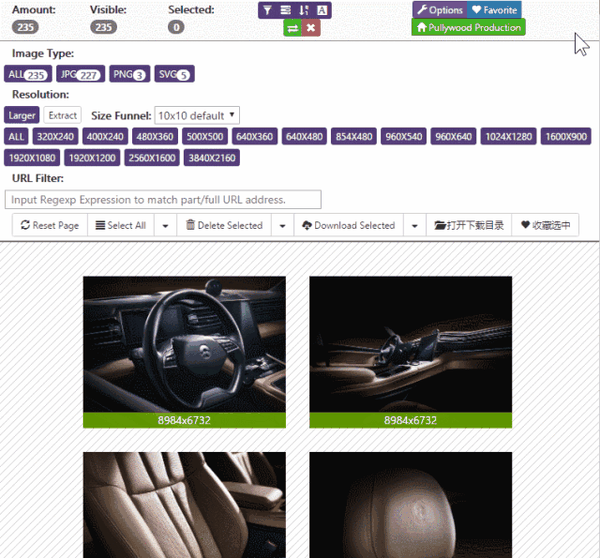
Task: Click the Amount count badge 235
Action: (x=25, y=27)
